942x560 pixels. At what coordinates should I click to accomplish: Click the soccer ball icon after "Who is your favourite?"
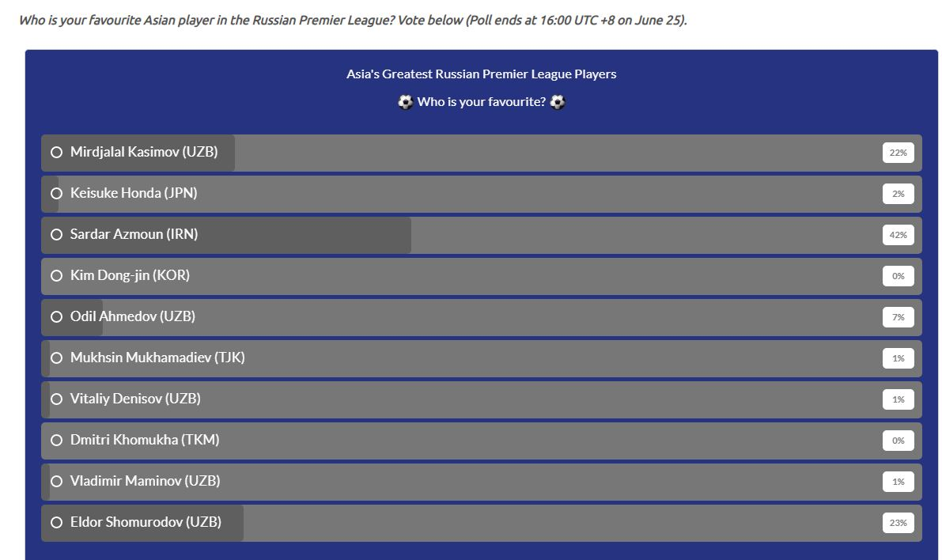click(558, 102)
